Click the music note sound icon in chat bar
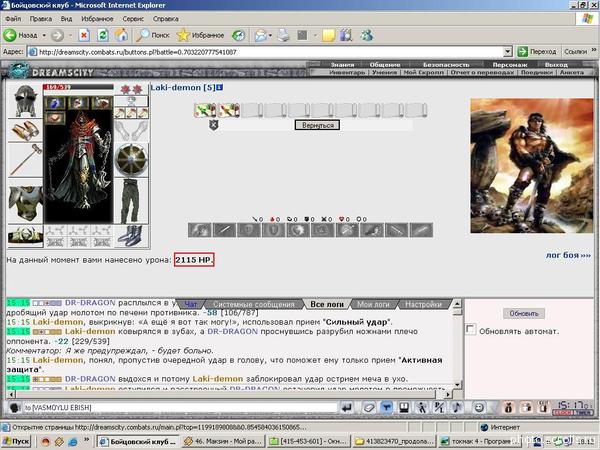 pyautogui.click(x=457, y=408)
